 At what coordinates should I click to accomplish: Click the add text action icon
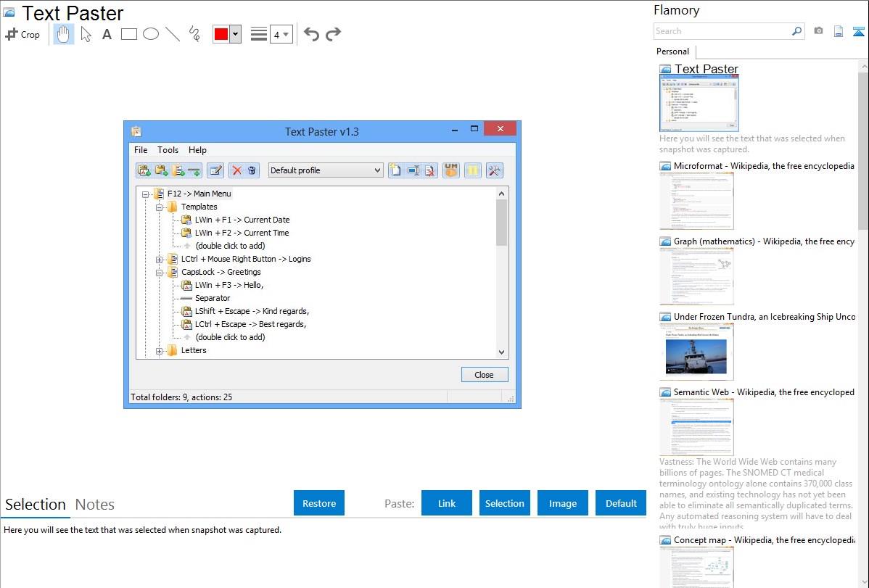point(144,170)
